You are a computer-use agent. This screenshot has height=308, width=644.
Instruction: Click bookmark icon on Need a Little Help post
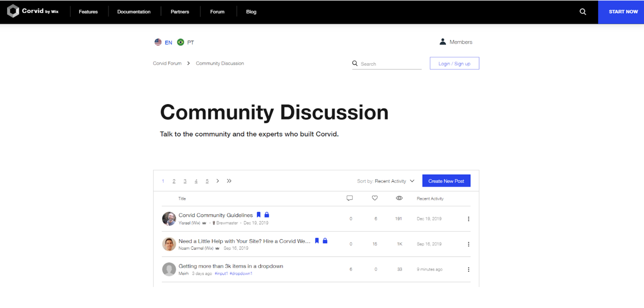[317, 241]
